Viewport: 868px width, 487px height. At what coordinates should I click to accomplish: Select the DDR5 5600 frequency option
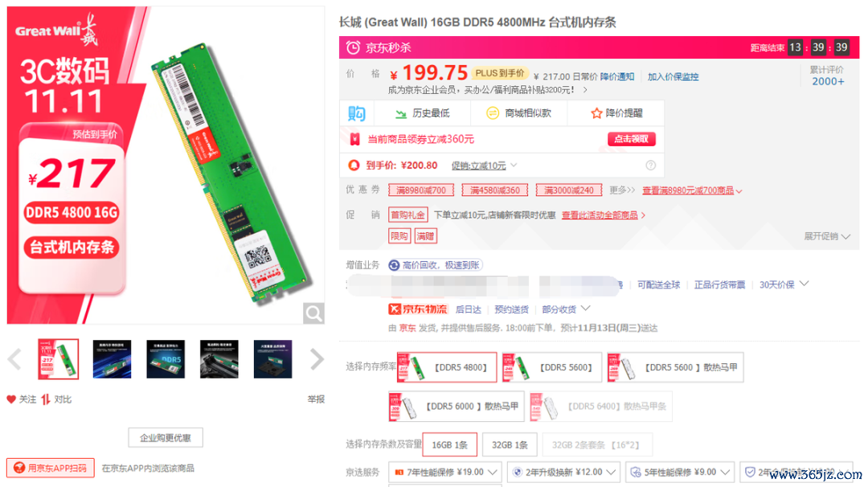[x=552, y=367]
